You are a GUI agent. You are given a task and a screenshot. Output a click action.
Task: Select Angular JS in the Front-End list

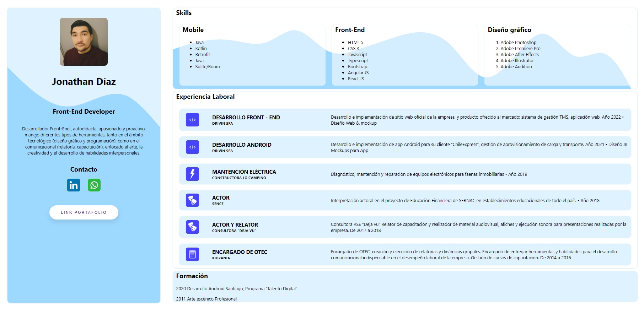tap(358, 73)
